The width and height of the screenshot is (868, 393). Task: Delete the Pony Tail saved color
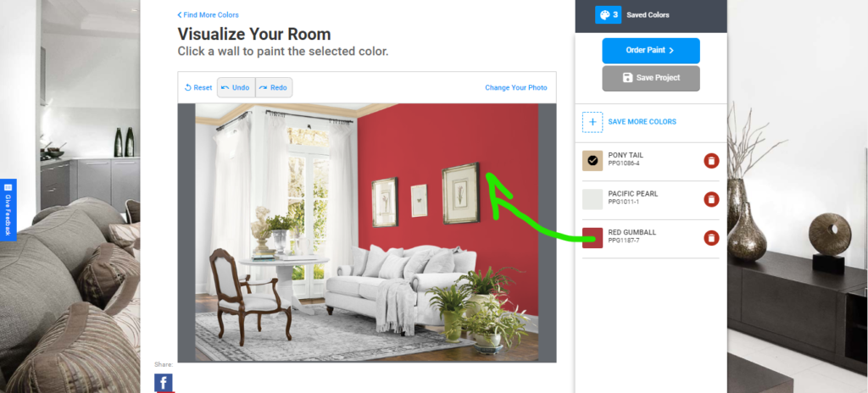pos(711,161)
